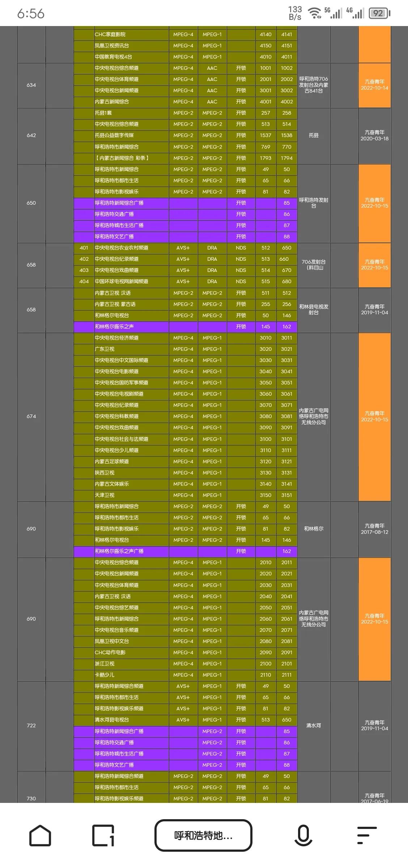Tap the browser home icon
The width and height of the screenshot is (408, 868).
40,835
